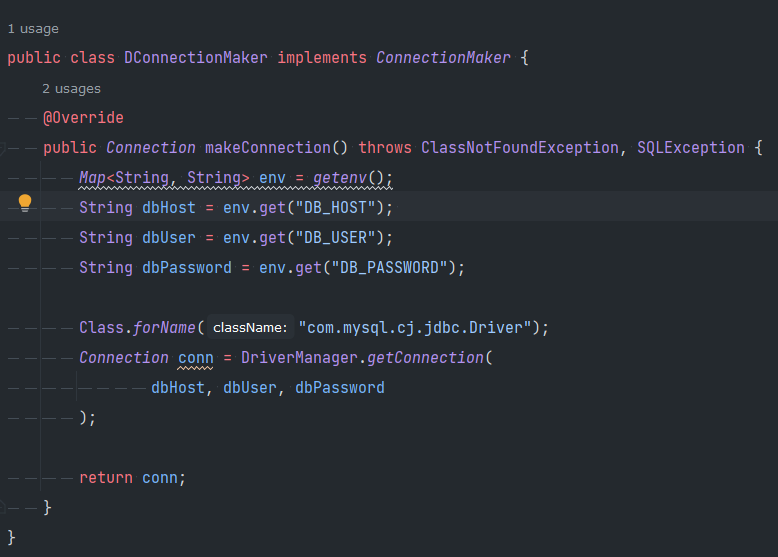The height and width of the screenshot is (557, 778).
Task: Click the underlined conn variable declaration
Action: pos(195,358)
